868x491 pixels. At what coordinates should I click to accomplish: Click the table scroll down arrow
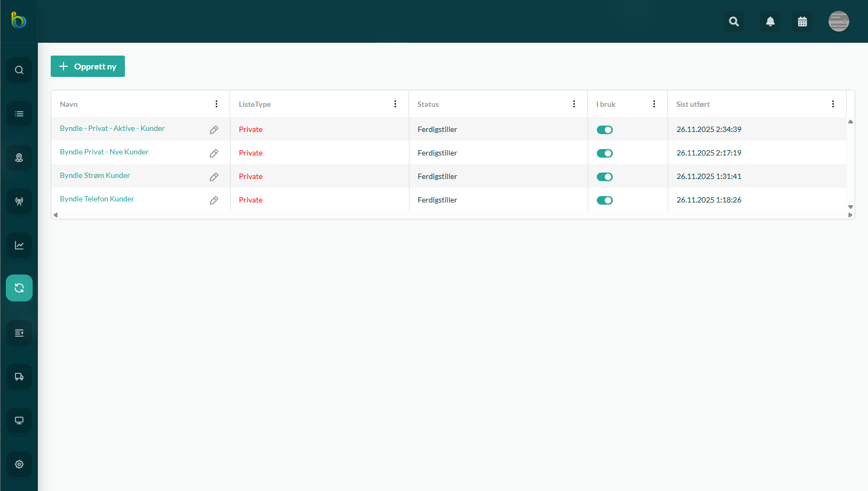(x=850, y=207)
